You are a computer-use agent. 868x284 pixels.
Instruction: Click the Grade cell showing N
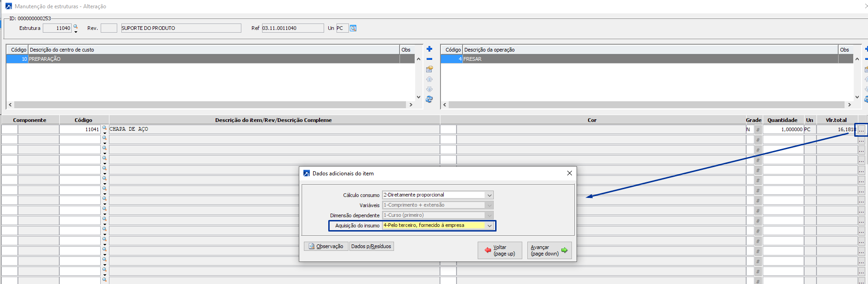point(750,130)
